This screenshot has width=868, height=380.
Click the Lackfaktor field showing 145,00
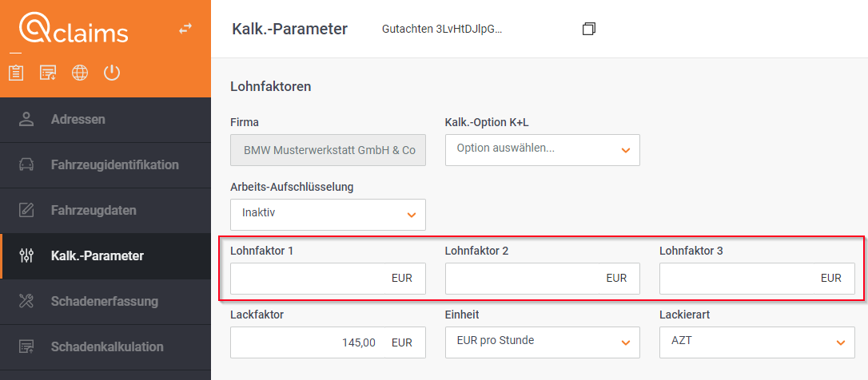[328, 342]
